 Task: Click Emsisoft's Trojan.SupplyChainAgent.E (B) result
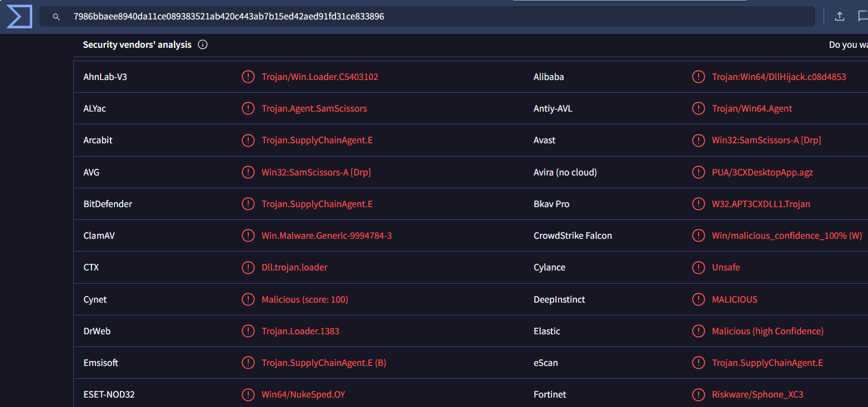pyautogui.click(x=324, y=363)
